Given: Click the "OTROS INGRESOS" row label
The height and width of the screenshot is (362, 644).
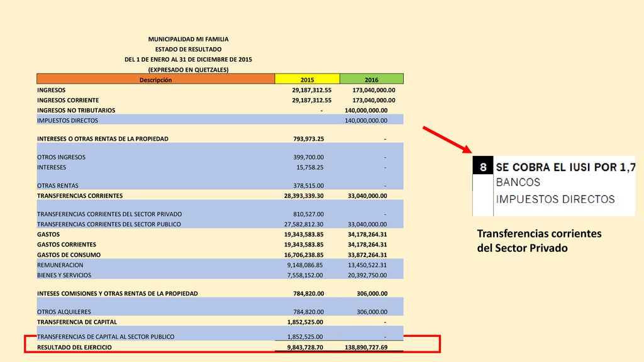Looking at the screenshot, I should pyautogui.click(x=61, y=157).
